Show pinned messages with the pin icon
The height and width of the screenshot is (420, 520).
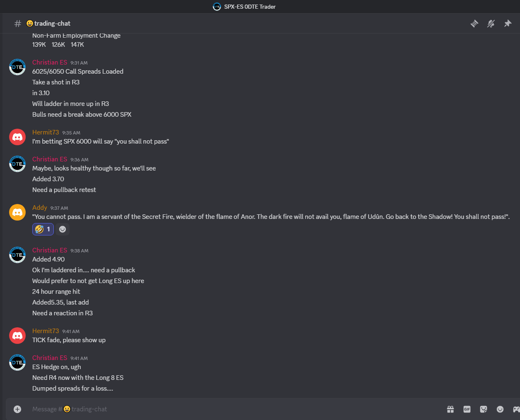click(x=508, y=24)
